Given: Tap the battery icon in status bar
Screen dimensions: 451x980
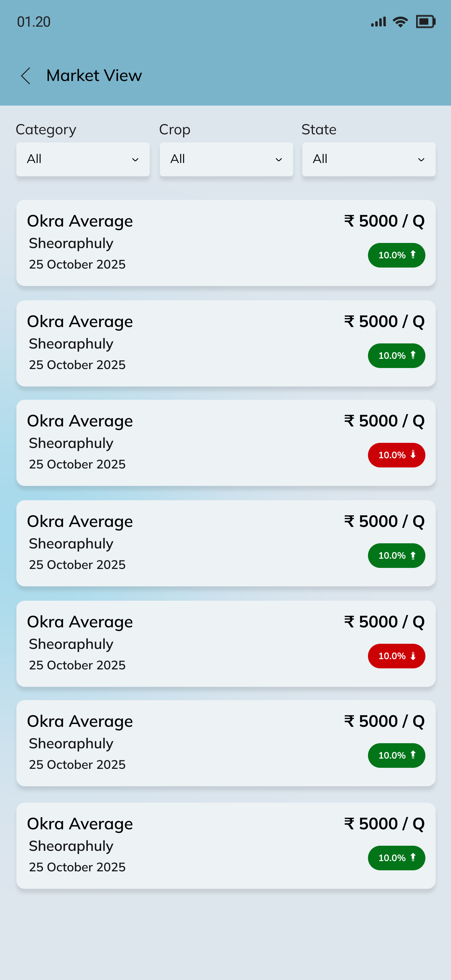Looking at the screenshot, I should [425, 22].
